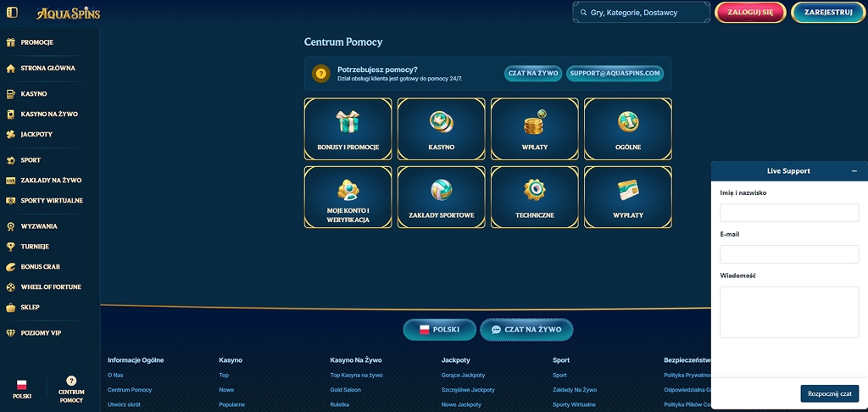Focus the Gry, Kategorie, Dostawcy search field
Screen dimensions: 868x412
pyautogui.click(x=641, y=12)
